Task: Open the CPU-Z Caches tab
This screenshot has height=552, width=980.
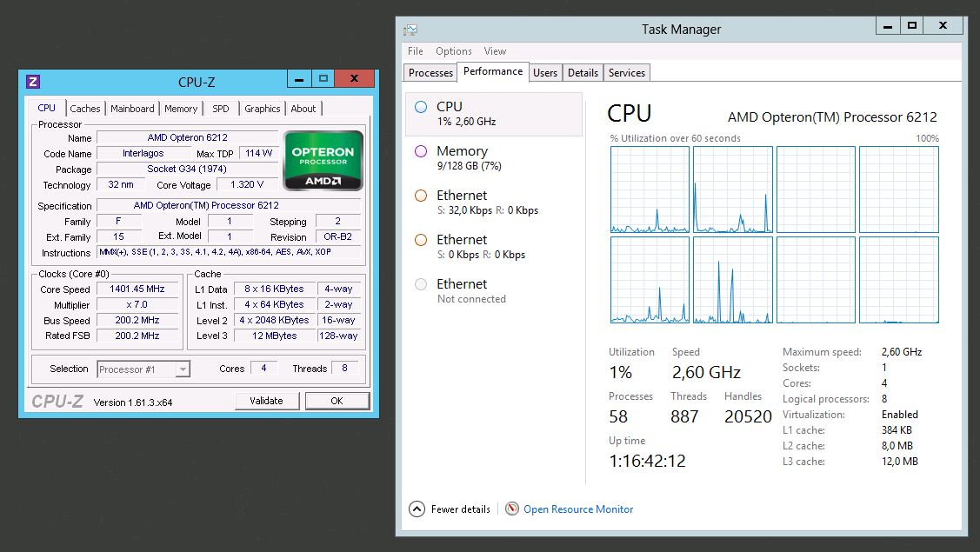Action: pos(85,109)
